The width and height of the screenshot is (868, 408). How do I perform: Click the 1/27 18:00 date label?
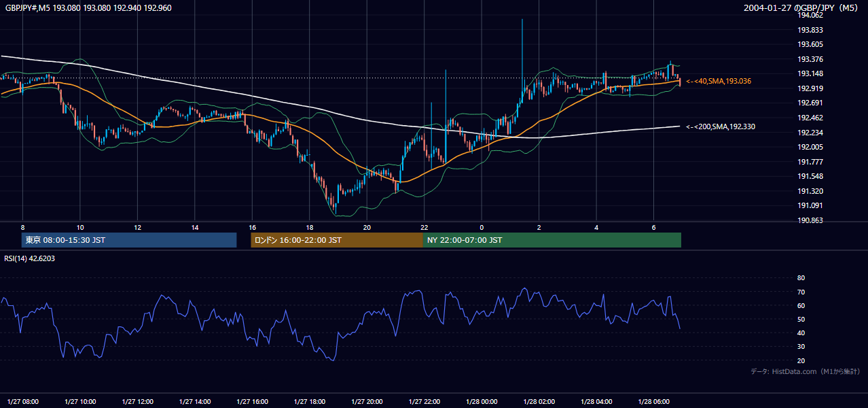point(309,402)
